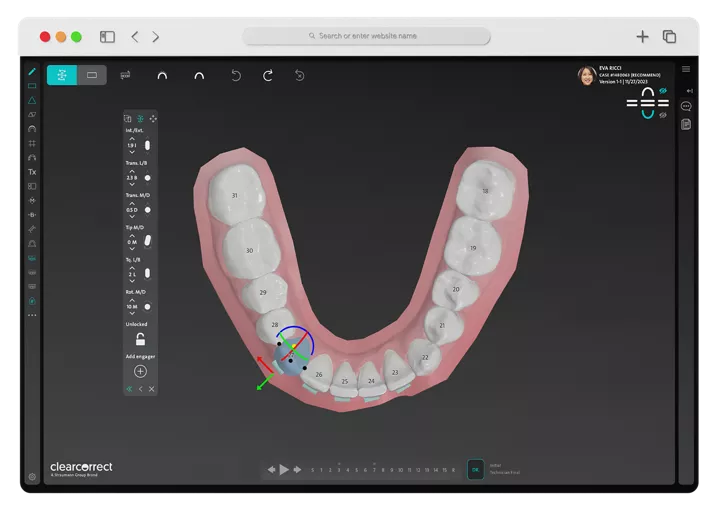Select the pencil tool in left sidebar

click(x=32, y=72)
